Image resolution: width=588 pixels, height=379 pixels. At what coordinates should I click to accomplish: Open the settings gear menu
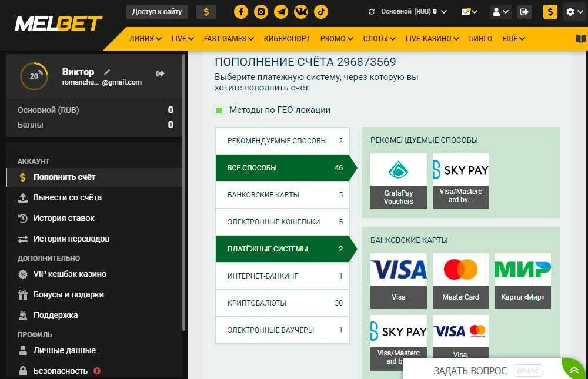(574, 12)
